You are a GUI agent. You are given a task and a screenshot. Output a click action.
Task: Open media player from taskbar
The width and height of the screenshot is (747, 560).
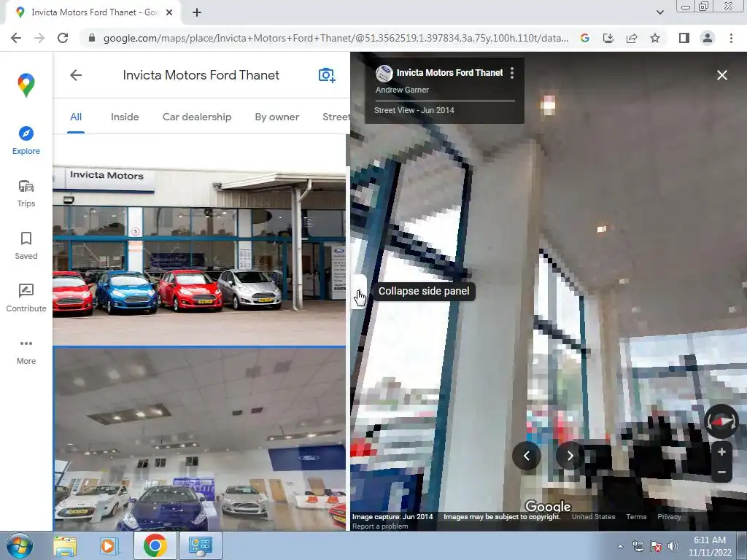coord(108,545)
